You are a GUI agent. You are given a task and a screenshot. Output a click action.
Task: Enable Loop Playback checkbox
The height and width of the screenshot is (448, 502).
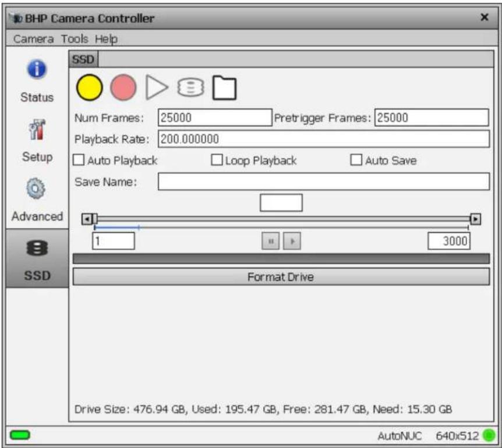click(x=217, y=160)
